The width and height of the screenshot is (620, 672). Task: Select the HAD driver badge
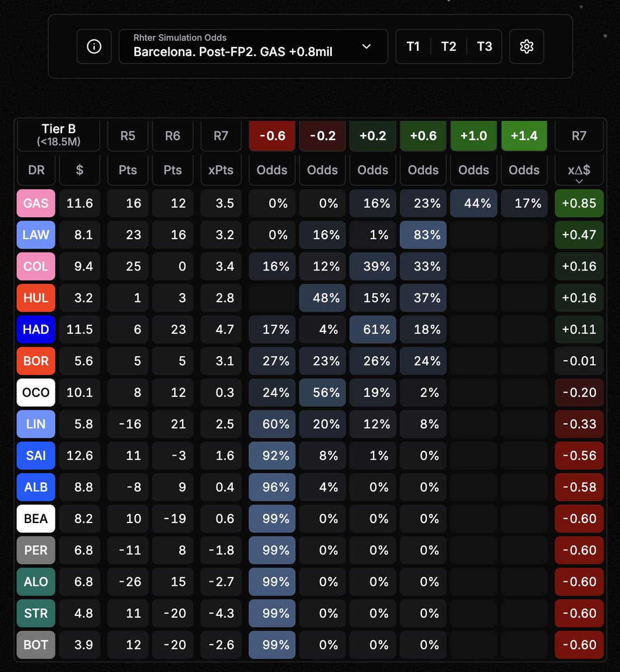[36, 329]
